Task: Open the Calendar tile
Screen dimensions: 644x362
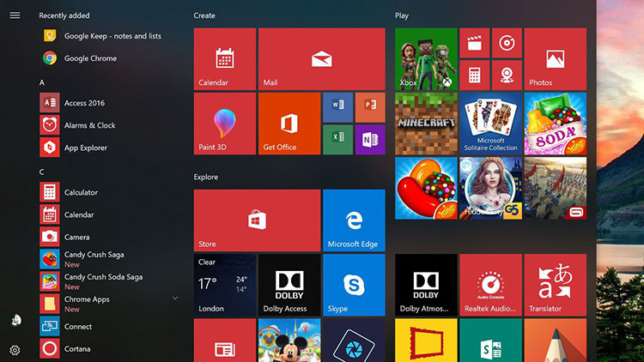Action: [225, 59]
